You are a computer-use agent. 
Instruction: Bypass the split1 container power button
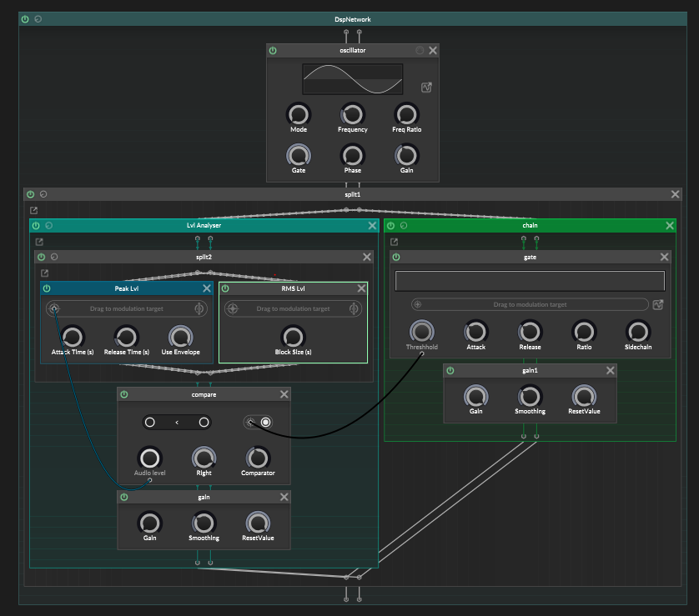(30, 194)
